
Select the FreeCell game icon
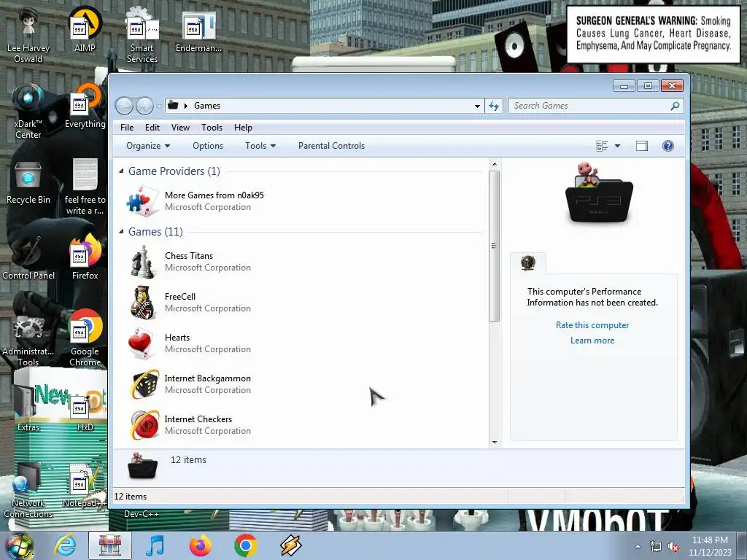tap(142, 303)
